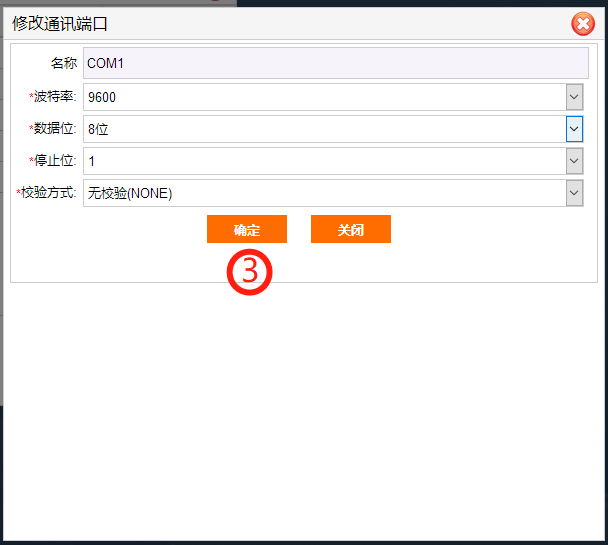Viewport: 608px width, 545px height.
Task: Click the 修改通讯端口 dialog title
Action: tap(59, 23)
